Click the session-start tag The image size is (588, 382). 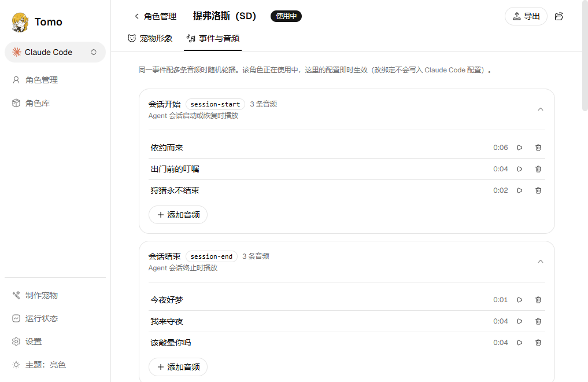(215, 104)
